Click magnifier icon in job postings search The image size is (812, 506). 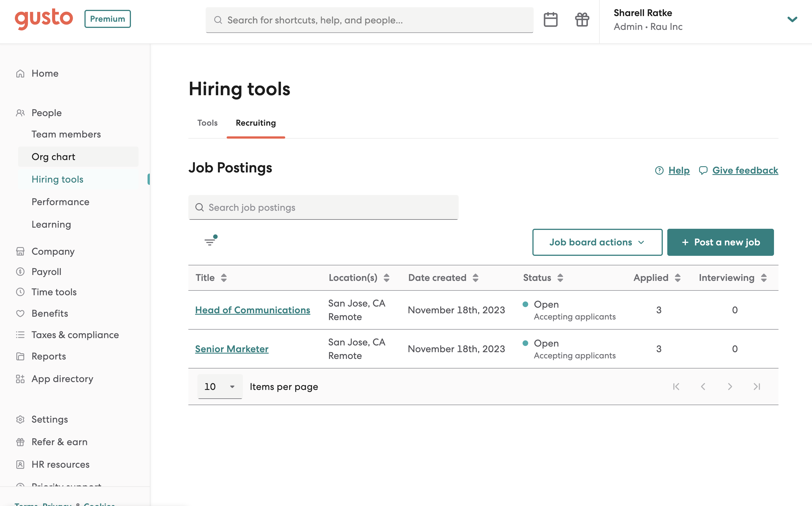(200, 207)
